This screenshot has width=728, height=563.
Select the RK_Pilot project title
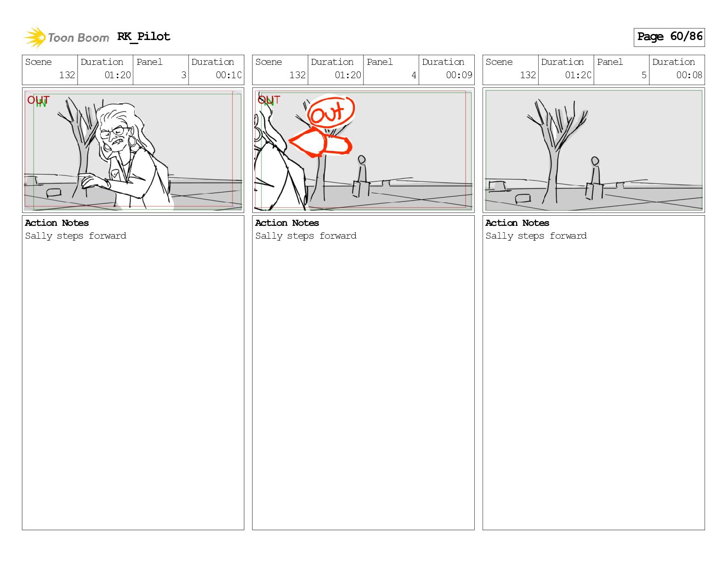click(x=143, y=37)
